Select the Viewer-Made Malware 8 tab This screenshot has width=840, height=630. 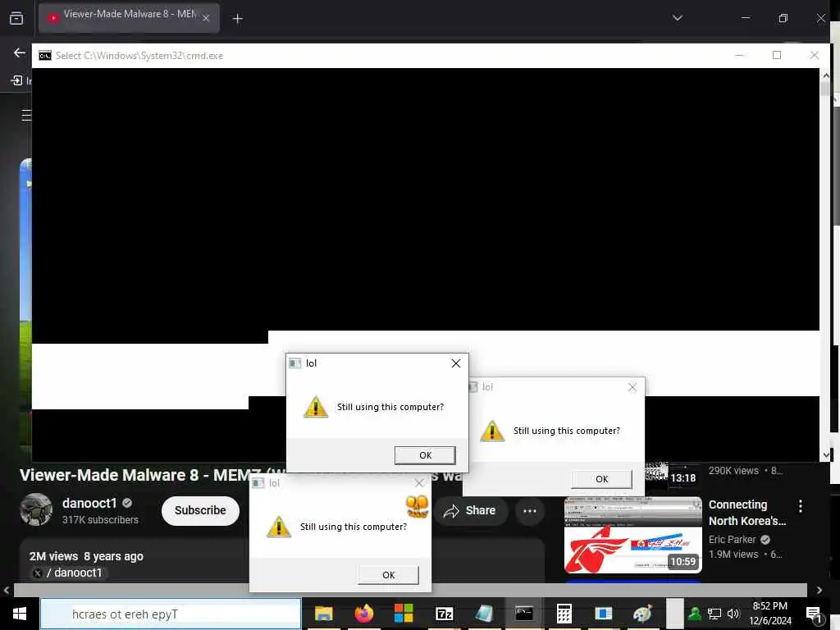click(129, 17)
